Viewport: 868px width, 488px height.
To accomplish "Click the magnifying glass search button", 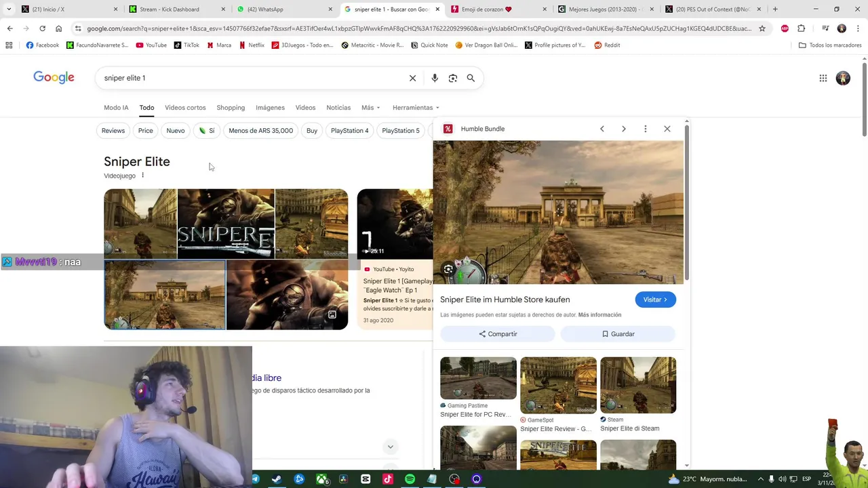I will tap(471, 78).
